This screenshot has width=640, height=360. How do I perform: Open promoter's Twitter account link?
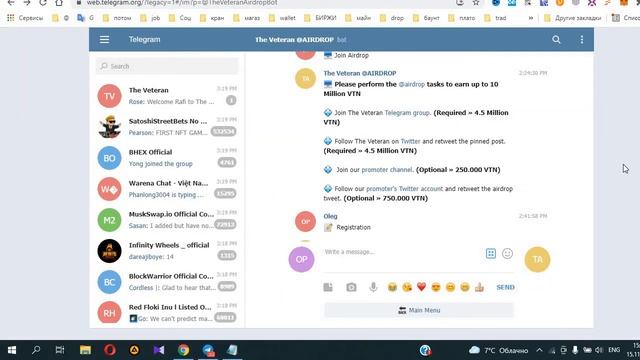tap(404, 189)
